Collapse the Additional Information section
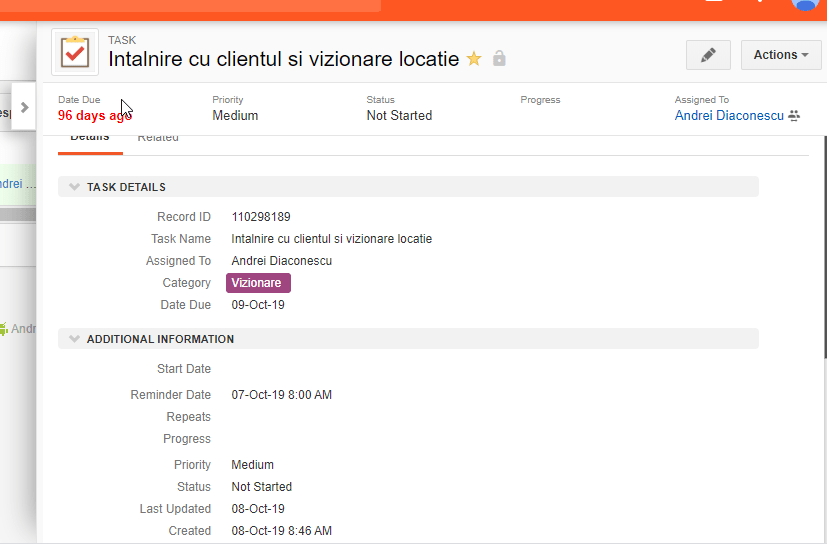The height and width of the screenshot is (544, 827). coord(75,339)
